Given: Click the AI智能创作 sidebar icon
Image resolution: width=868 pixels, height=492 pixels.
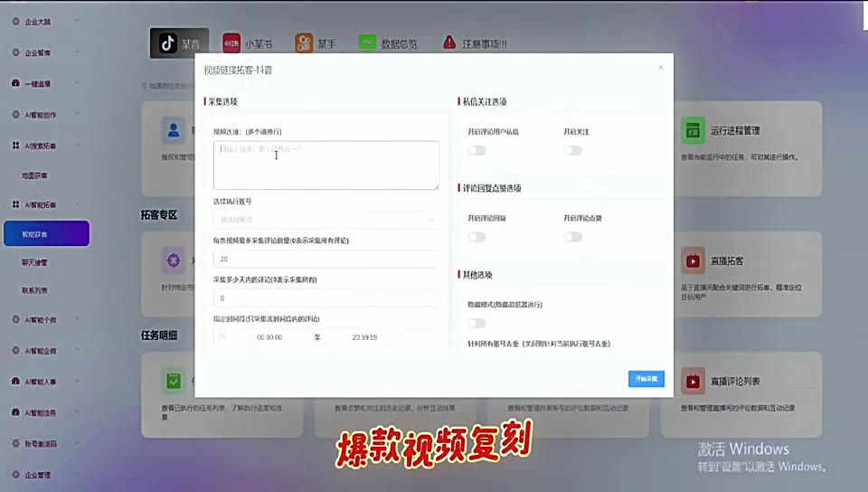Looking at the screenshot, I should [15, 115].
